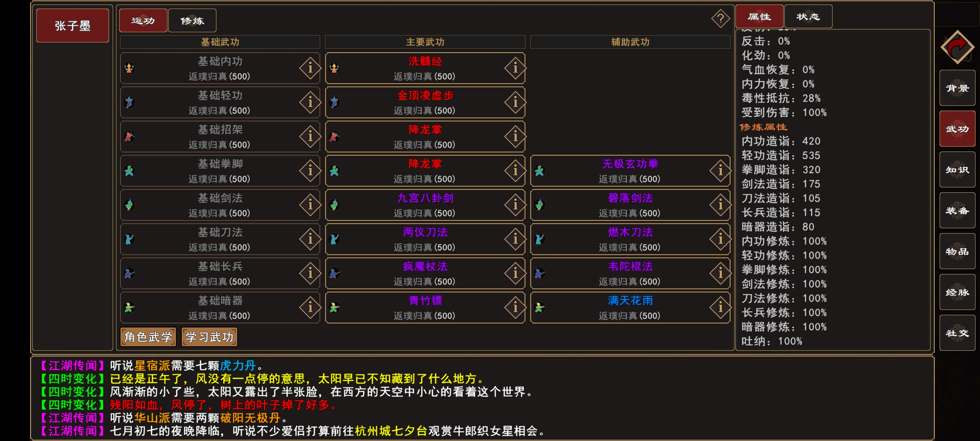The height and width of the screenshot is (441, 980).
Task: Click the 学习武功 button
Action: (209, 337)
